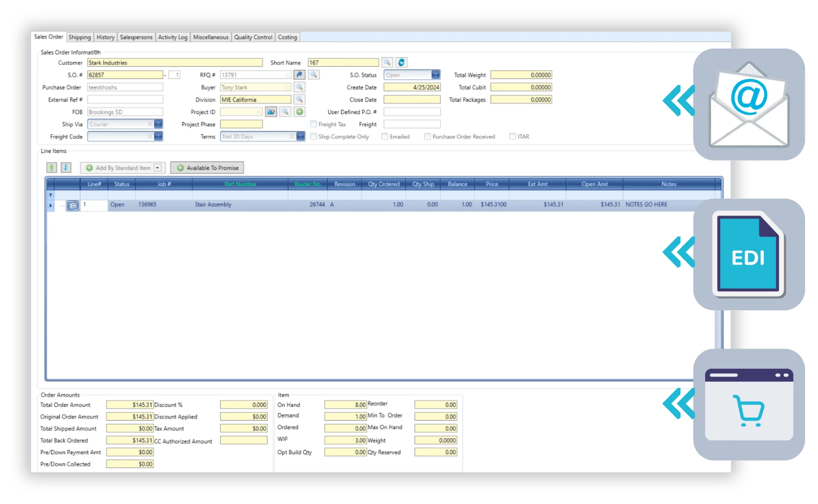Image resolution: width=818 pixels, height=504 pixels.
Task: Tick the Emailed checkbox
Action: 384,136
